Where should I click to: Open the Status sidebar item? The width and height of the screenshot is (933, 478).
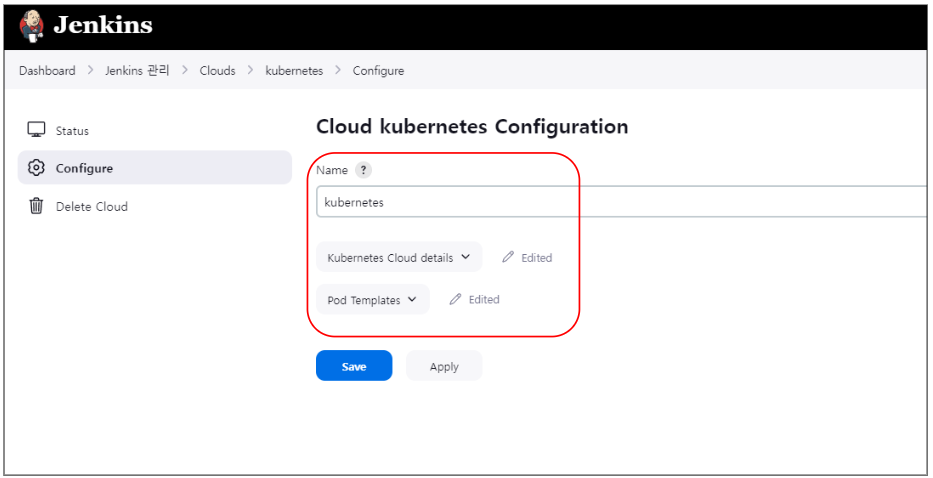[155, 130]
